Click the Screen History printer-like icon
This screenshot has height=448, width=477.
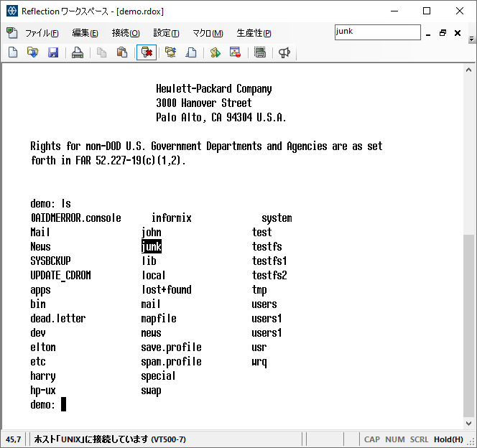(x=260, y=52)
